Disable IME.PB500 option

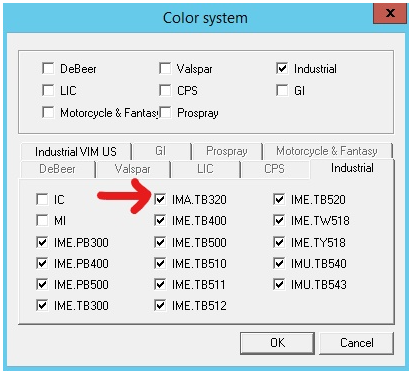(x=42, y=284)
